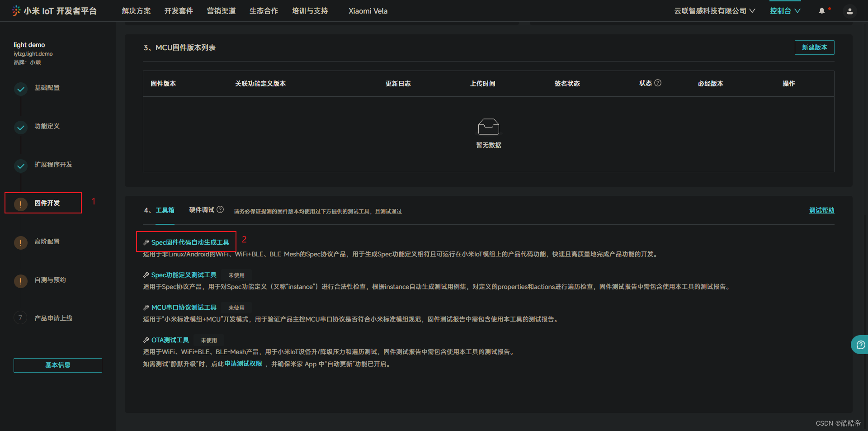Open the 开发套件 menu

[179, 11]
